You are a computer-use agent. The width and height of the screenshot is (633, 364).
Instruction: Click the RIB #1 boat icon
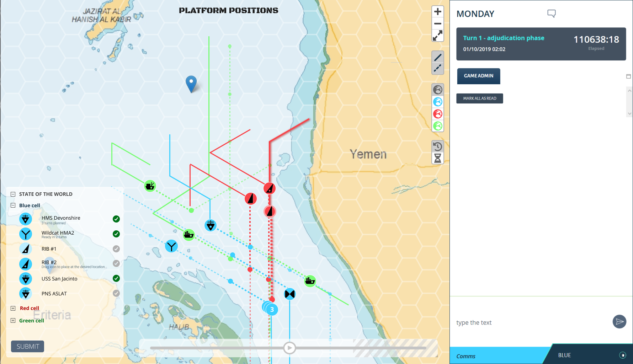(26, 249)
